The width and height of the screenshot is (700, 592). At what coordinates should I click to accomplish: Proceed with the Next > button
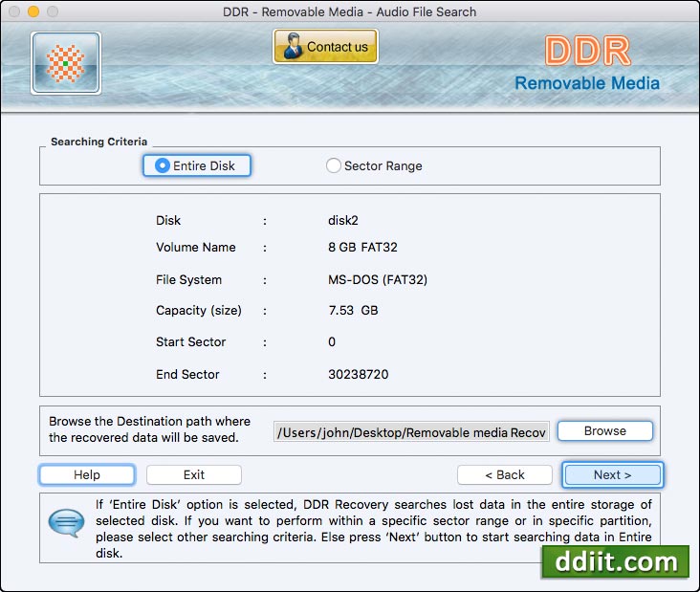pyautogui.click(x=612, y=474)
